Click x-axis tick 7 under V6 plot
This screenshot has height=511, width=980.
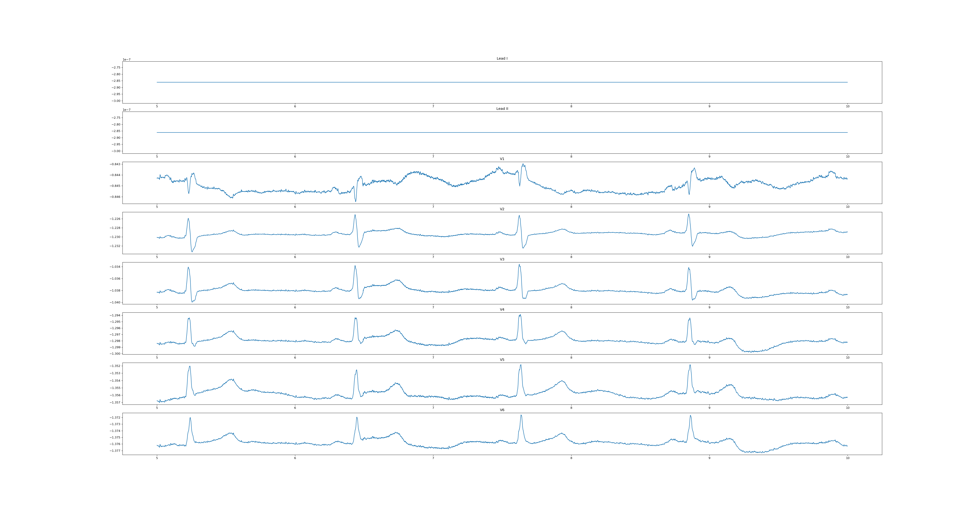[433, 458]
